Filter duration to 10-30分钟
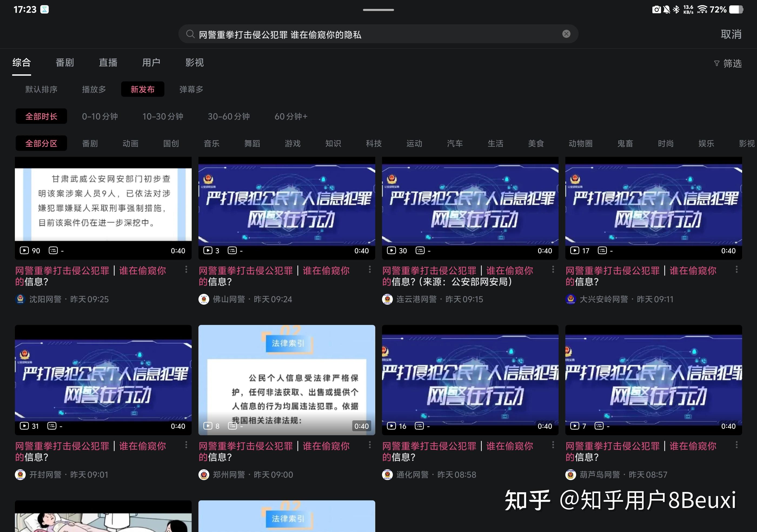This screenshot has height=532, width=757. [163, 116]
